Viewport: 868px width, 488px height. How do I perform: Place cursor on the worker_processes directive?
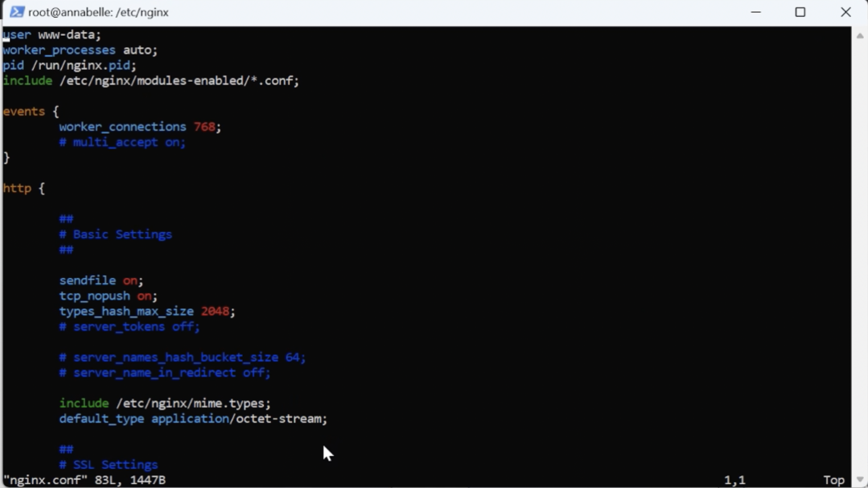click(x=59, y=50)
